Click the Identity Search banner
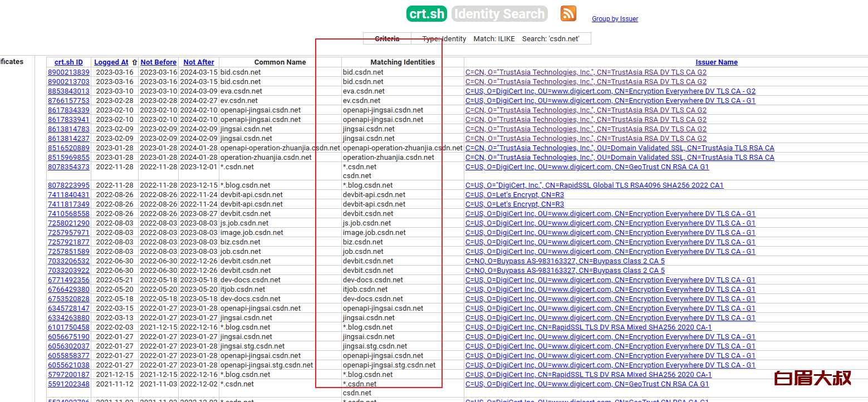 499,13
